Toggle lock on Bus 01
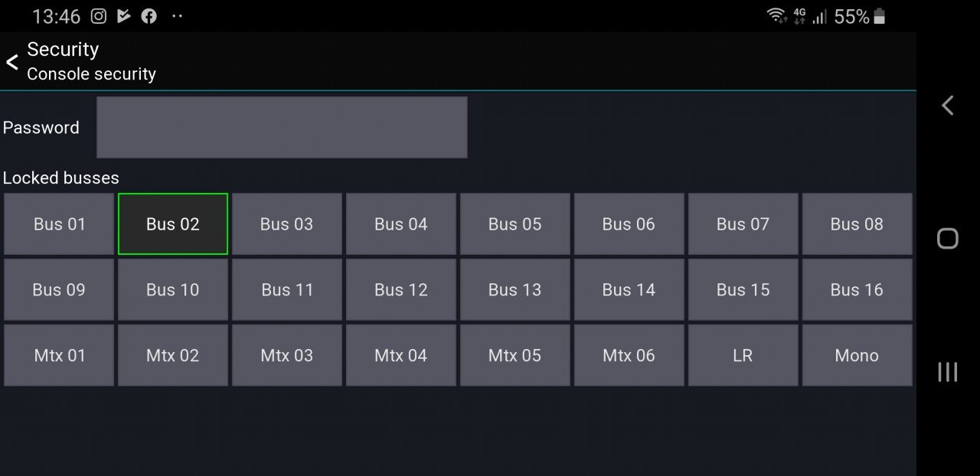Viewport: 980px width, 476px height. tap(59, 224)
